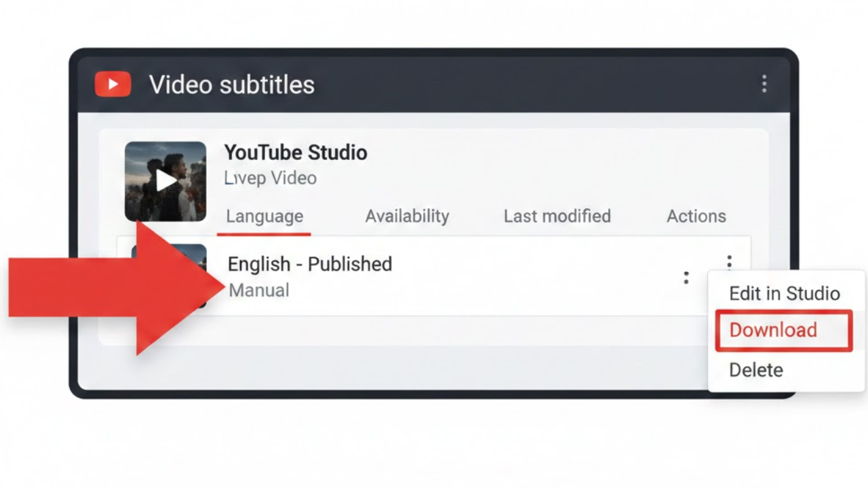
Task: Click the YouTube logo icon
Action: [x=112, y=83]
